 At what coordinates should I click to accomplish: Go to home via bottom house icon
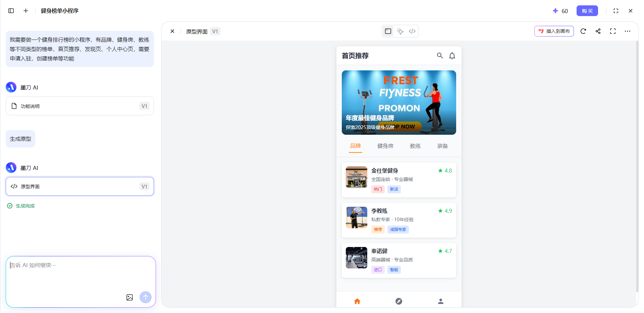click(357, 301)
